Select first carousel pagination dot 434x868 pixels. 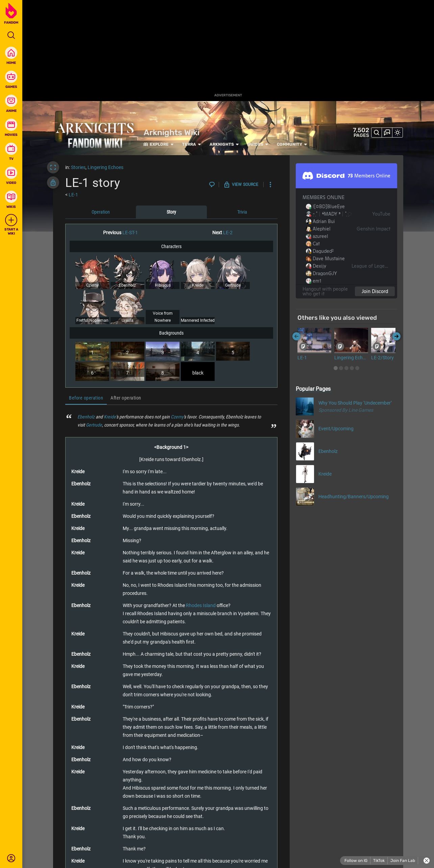pyautogui.click(x=336, y=368)
